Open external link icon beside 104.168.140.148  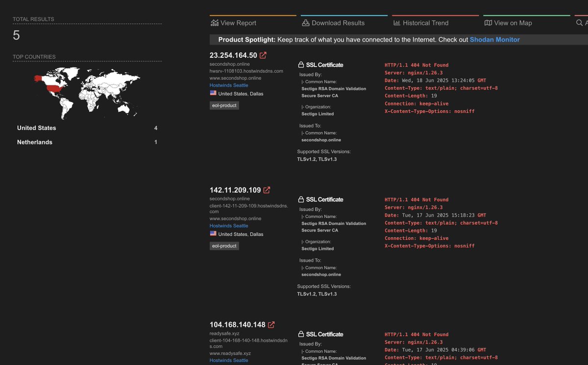coord(271,325)
